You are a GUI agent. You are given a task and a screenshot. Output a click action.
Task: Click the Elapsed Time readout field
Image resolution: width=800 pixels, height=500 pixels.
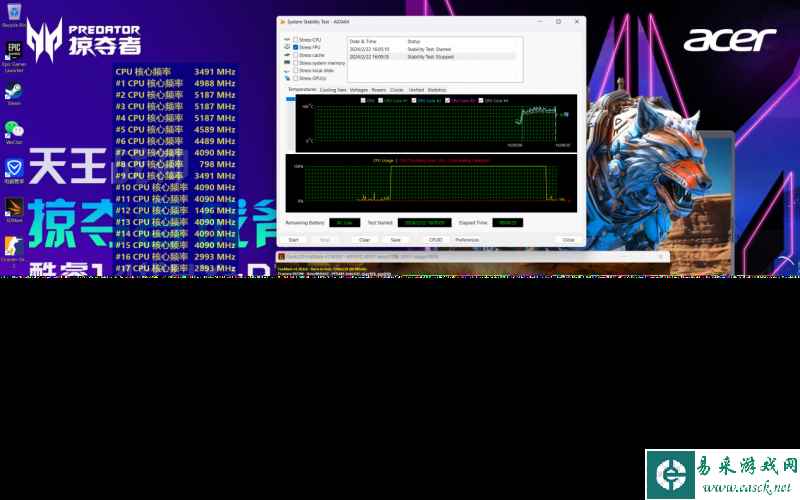pos(508,223)
